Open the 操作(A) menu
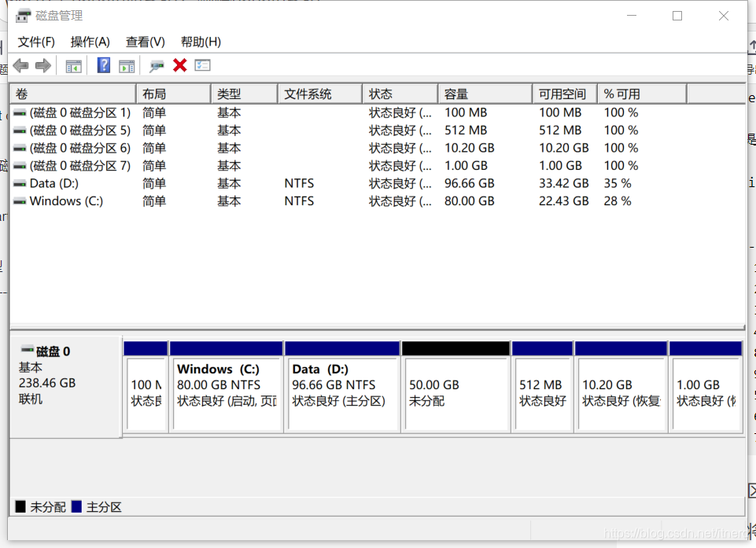Viewport: 756px width, 548px height. point(90,42)
